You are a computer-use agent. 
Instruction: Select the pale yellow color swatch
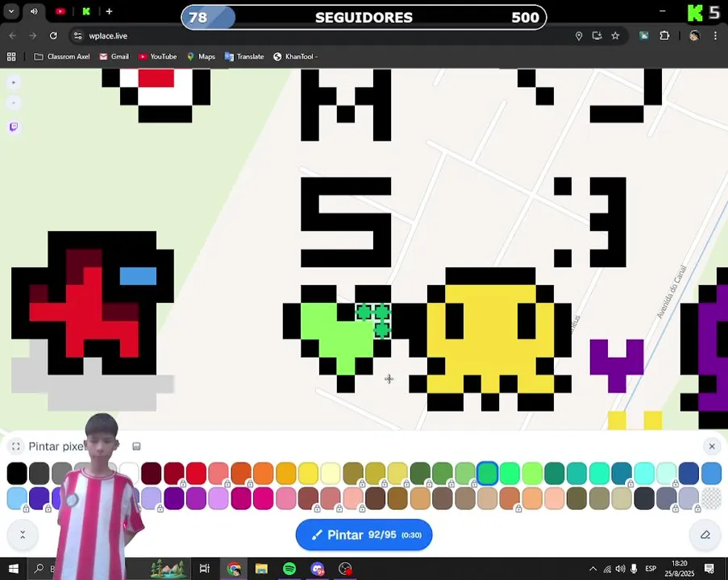pyautogui.click(x=331, y=474)
